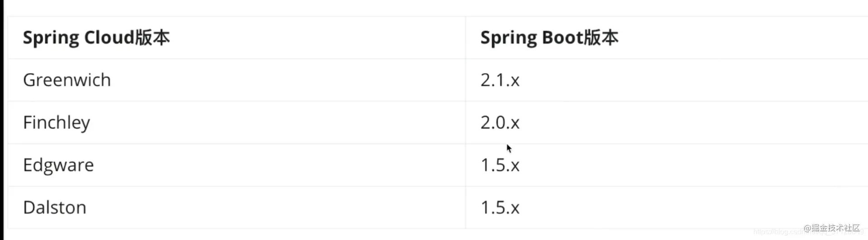Click the black bar at left edge

(2, 120)
